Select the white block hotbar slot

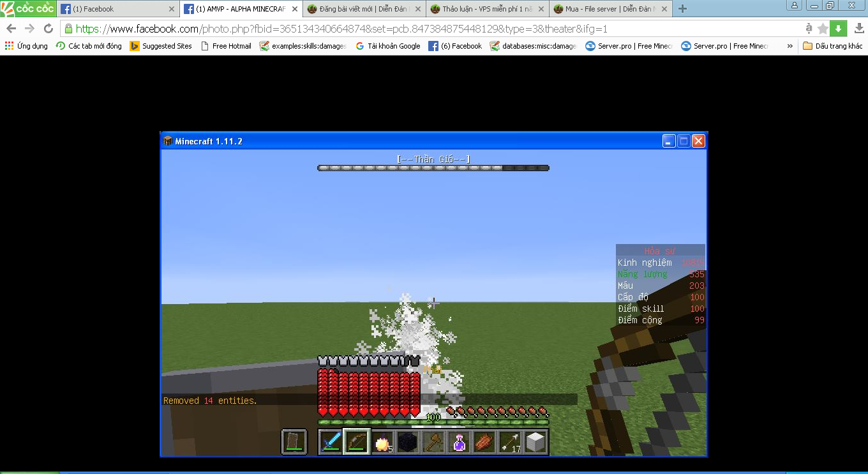(x=535, y=441)
